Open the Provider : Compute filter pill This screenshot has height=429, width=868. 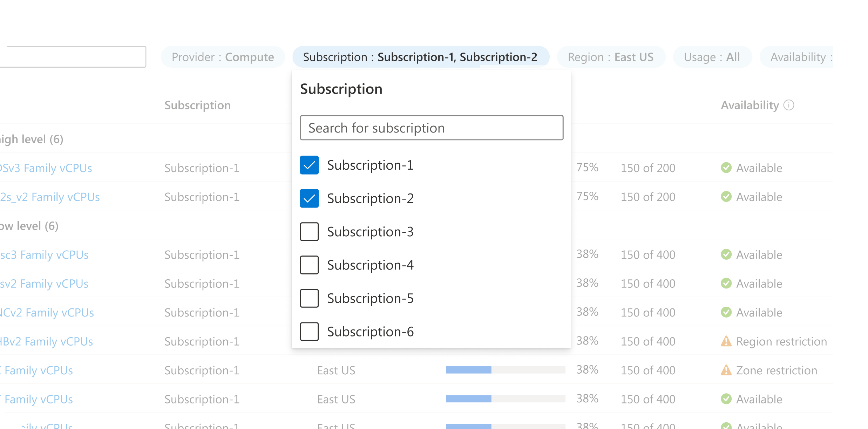223,57
